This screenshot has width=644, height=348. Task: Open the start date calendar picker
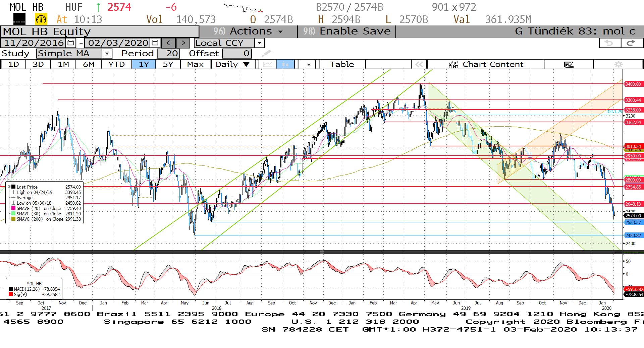[x=71, y=43]
